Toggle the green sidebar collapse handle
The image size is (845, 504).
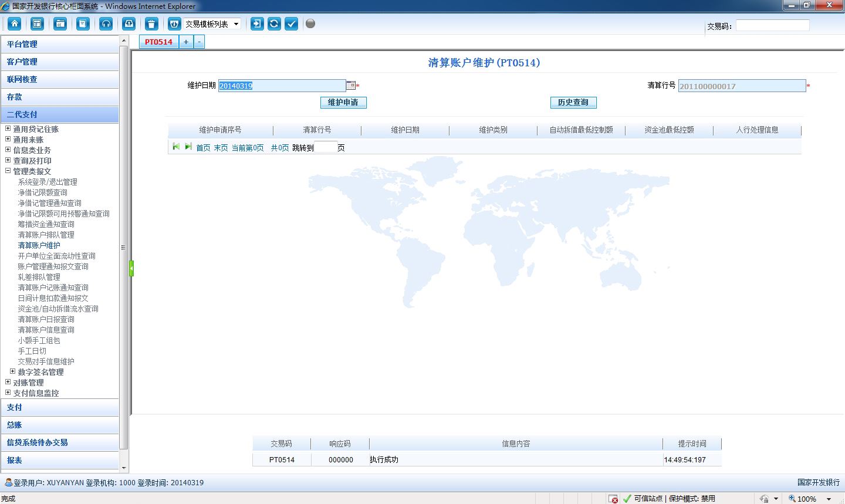click(x=131, y=268)
